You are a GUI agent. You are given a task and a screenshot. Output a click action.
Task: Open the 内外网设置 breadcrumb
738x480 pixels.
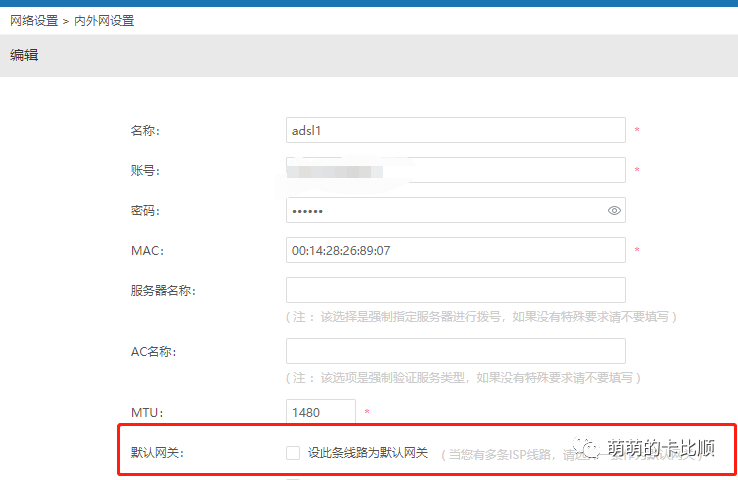(104, 21)
